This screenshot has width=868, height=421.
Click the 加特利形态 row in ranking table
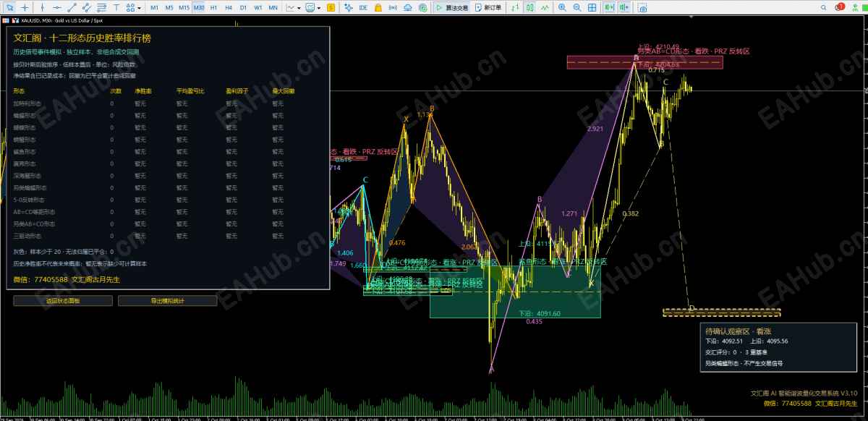click(x=166, y=103)
